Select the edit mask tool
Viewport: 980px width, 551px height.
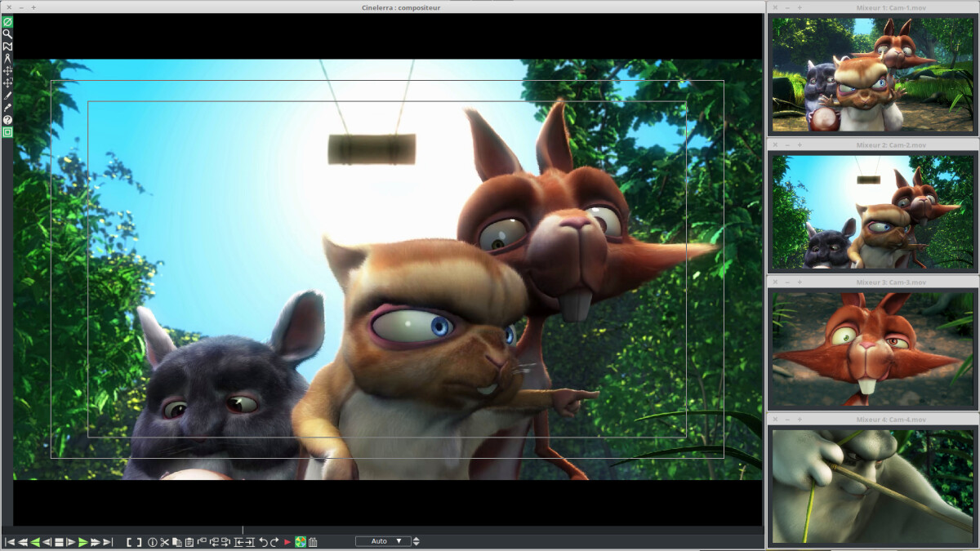7,46
